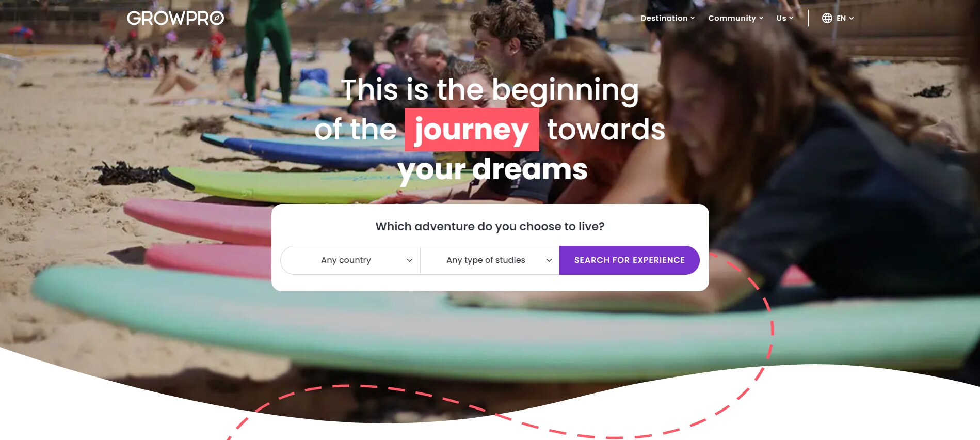Open the Any type of studies dropdown
Viewport: 980px width, 440px height.
point(490,260)
